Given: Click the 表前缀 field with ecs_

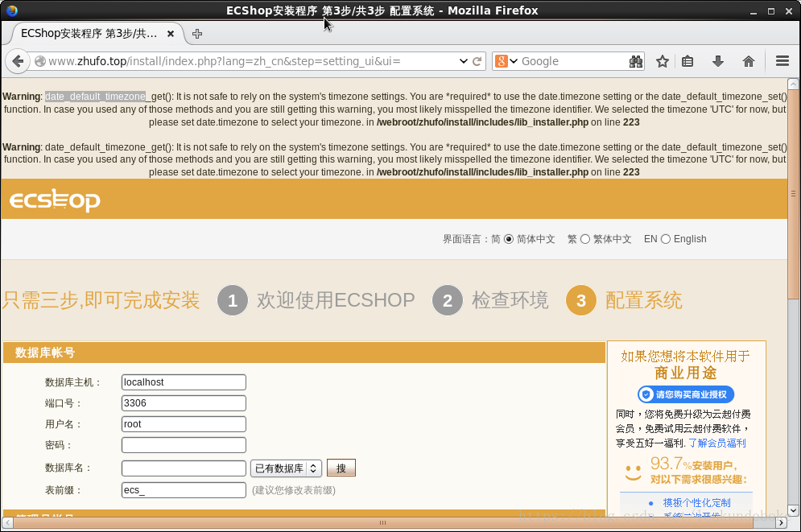Looking at the screenshot, I should coord(184,490).
